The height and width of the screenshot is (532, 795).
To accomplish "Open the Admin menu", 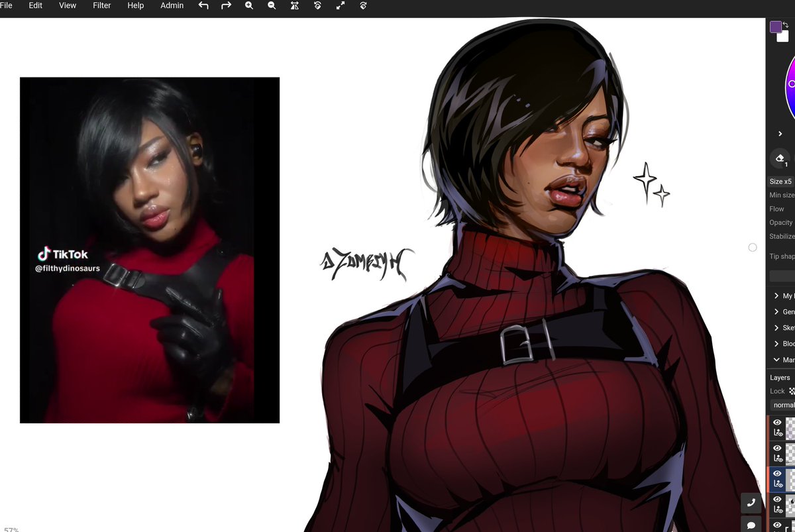I will tap(172, 5).
